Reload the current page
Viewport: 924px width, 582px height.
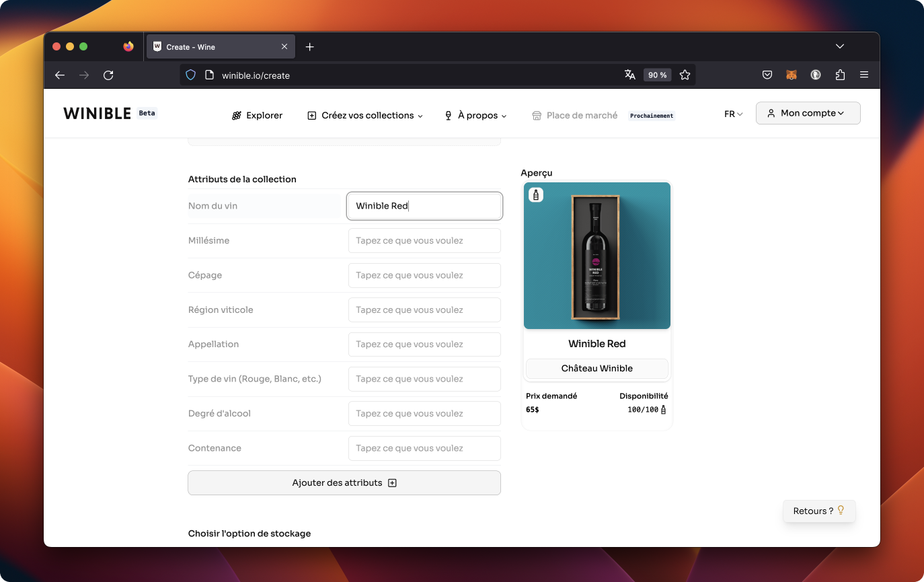[108, 75]
